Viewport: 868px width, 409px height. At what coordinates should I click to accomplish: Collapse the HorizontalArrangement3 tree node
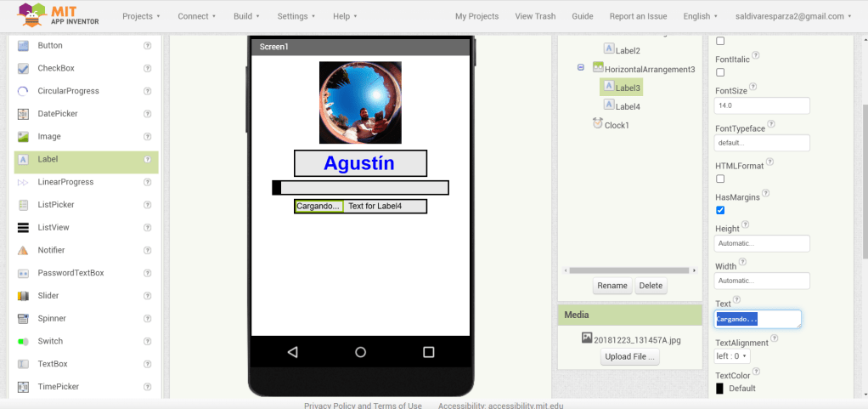(x=581, y=68)
